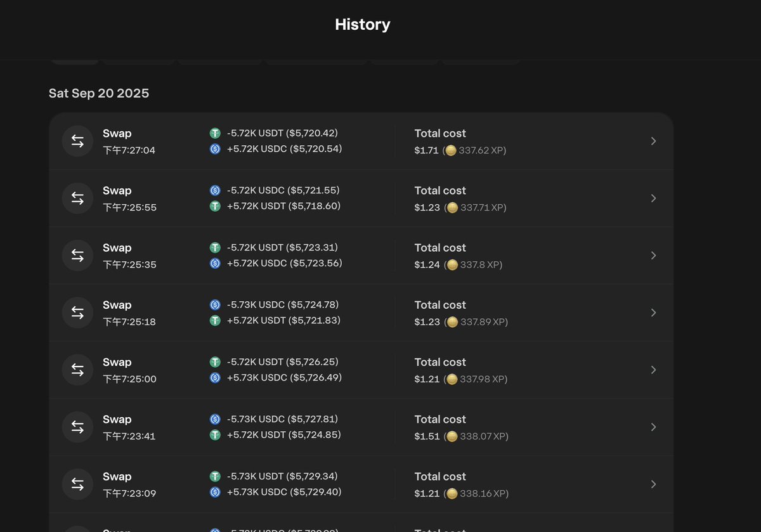Screen dimensions: 761x532
Task: Click the swap arrows icon for 7:25:00 row
Action: click(x=77, y=370)
